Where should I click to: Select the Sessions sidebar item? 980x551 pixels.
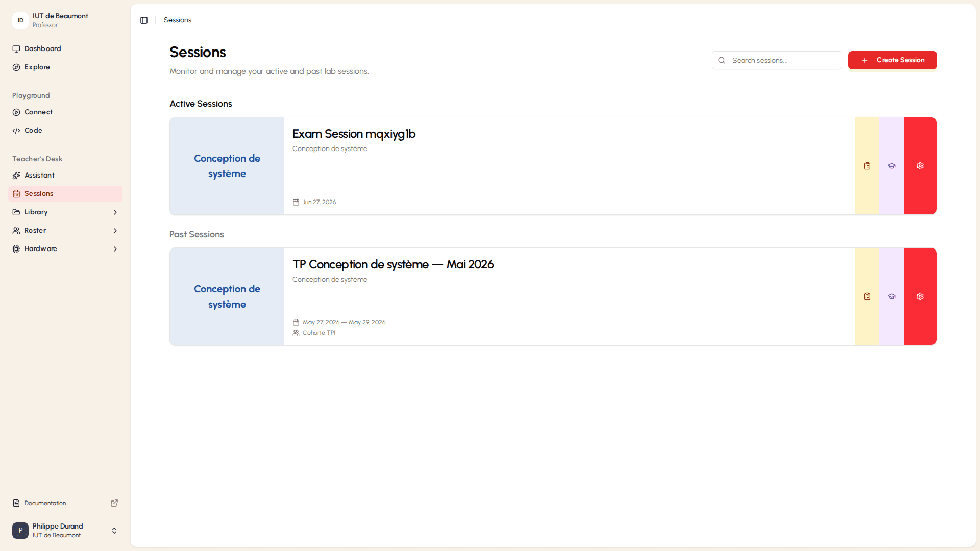tap(65, 194)
